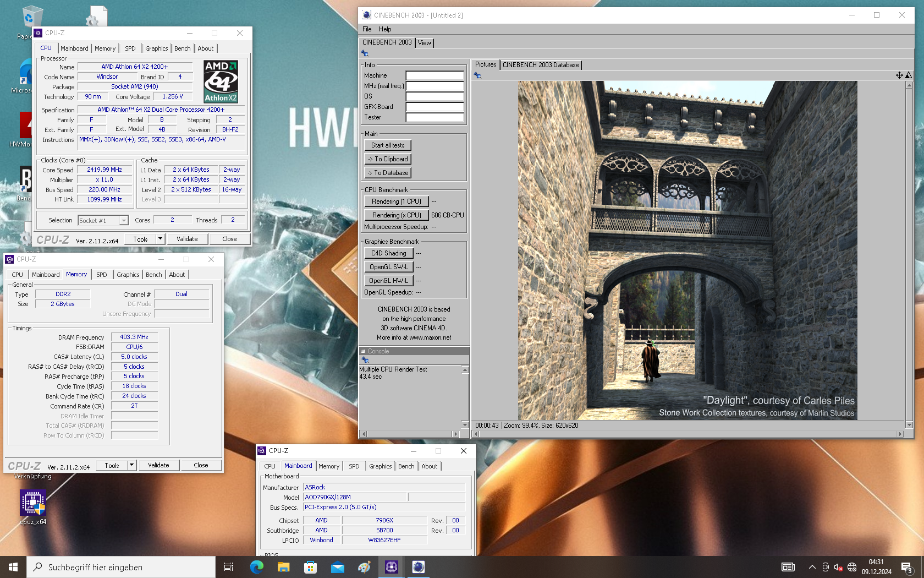Run the OpenGL SW-L benchmark
This screenshot has width=924, height=578.
(389, 267)
